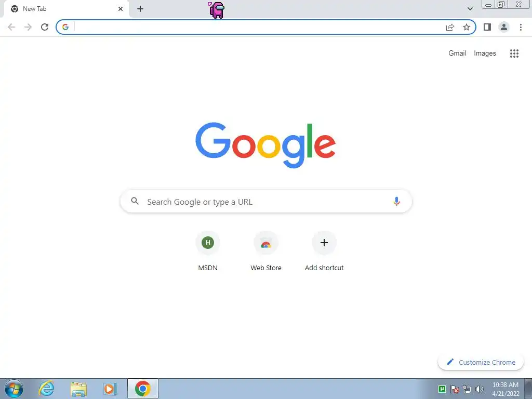Open Windows Explorer from the taskbar
532x399 pixels.
pos(78,389)
